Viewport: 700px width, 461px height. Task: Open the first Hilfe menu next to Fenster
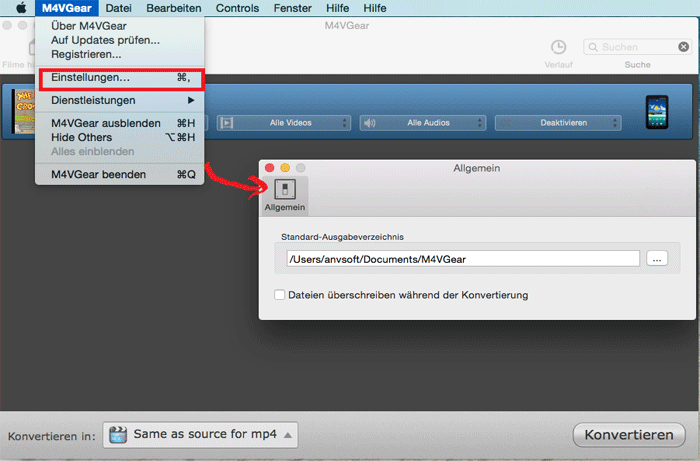pos(338,8)
